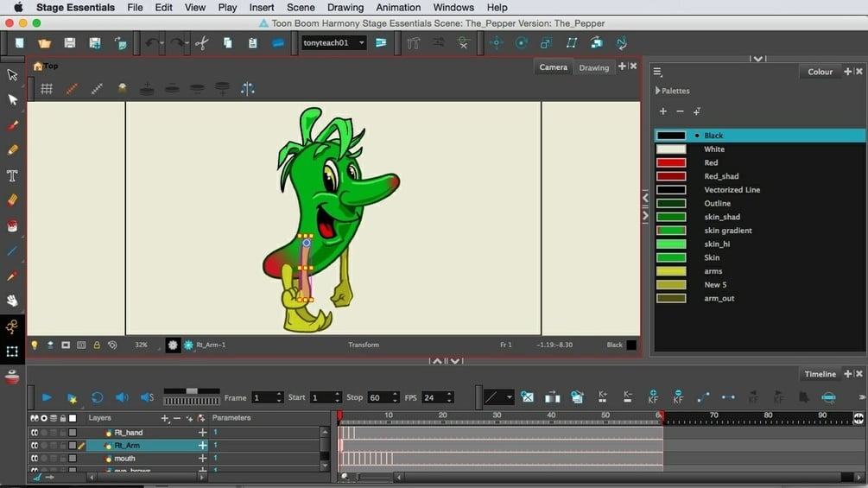The image size is (868, 488).
Task: Click the add palette plus button
Action: click(x=663, y=111)
